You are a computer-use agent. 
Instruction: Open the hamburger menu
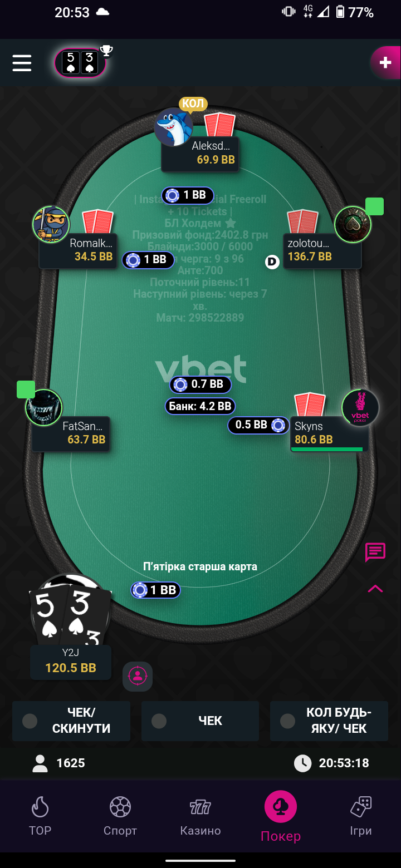point(22,62)
